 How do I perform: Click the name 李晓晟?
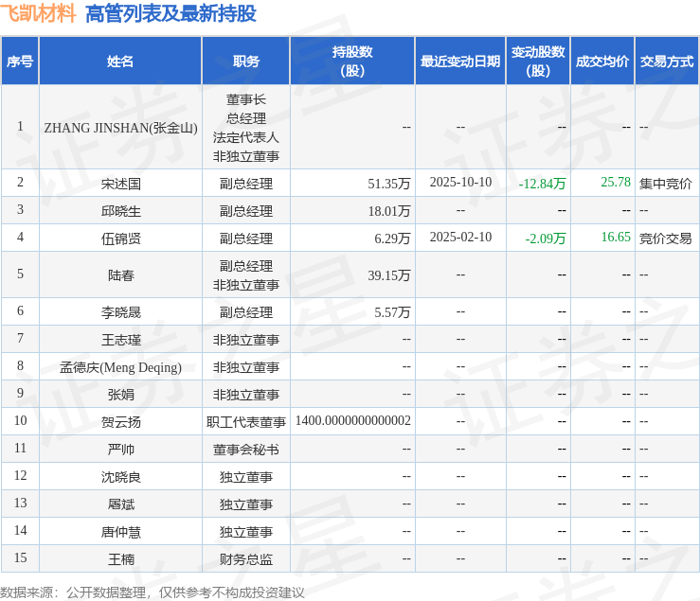pyautogui.click(x=120, y=312)
